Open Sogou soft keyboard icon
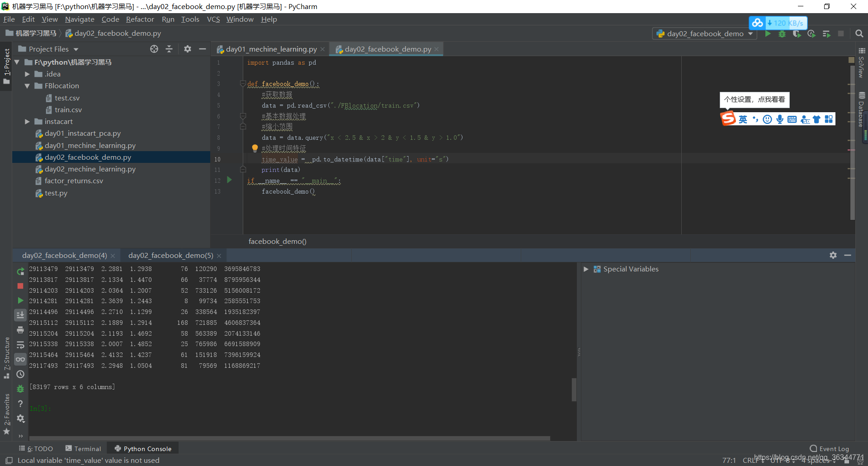Screen dimensions: 868x466 point(792,119)
